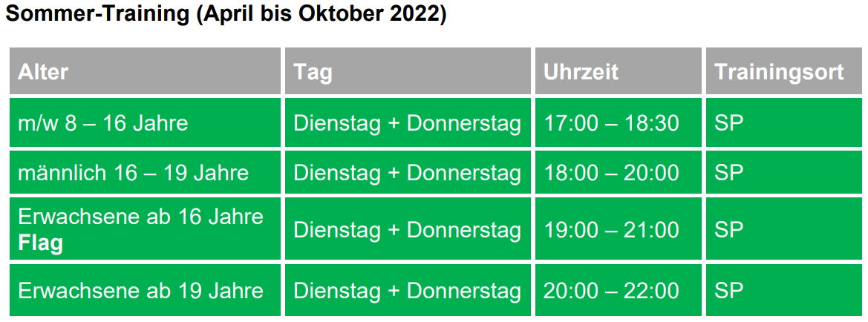Image resolution: width=868 pixels, height=322 pixels.
Task: Click the Erwachsene ab 19 Jahre cell
Action: 145,290
